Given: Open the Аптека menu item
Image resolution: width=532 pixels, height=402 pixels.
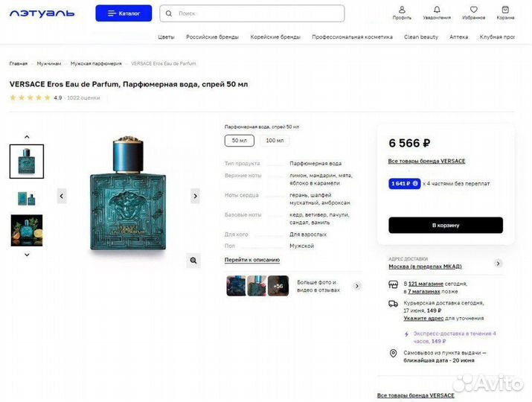Looking at the screenshot, I should click(459, 36).
